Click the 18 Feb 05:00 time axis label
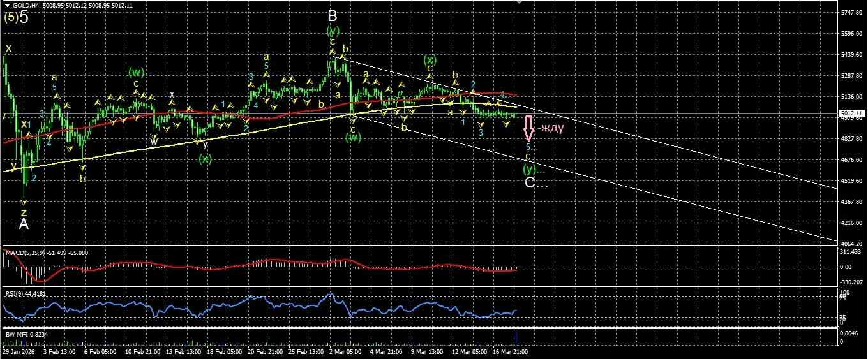The image size is (868, 359). coord(224,351)
